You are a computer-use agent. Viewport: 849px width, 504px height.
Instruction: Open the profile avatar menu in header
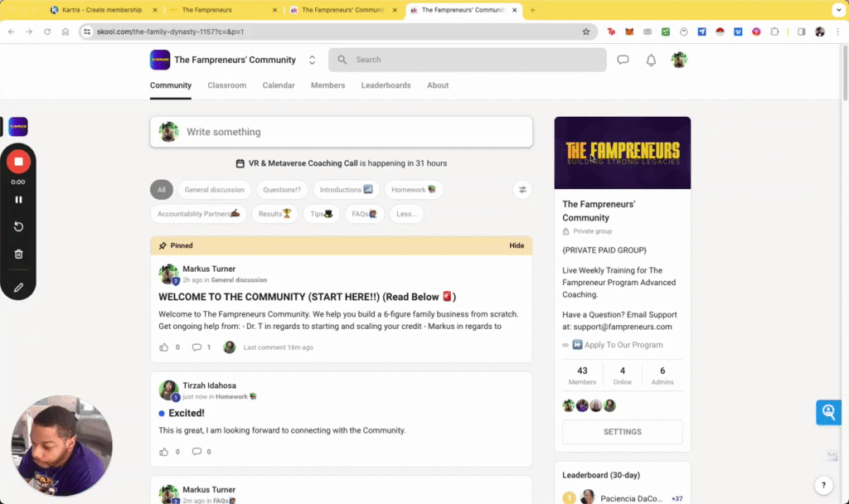tap(679, 60)
